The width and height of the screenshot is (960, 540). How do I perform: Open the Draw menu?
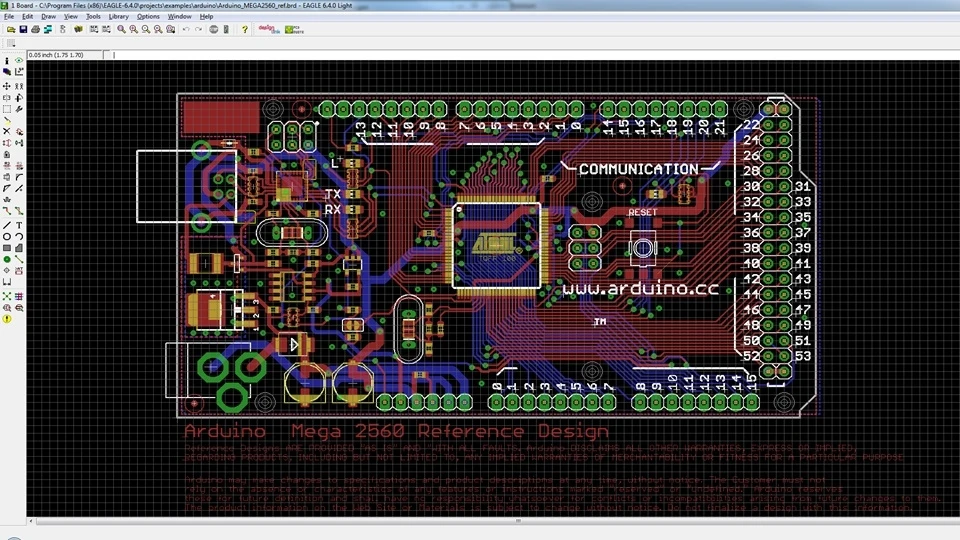[x=48, y=17]
